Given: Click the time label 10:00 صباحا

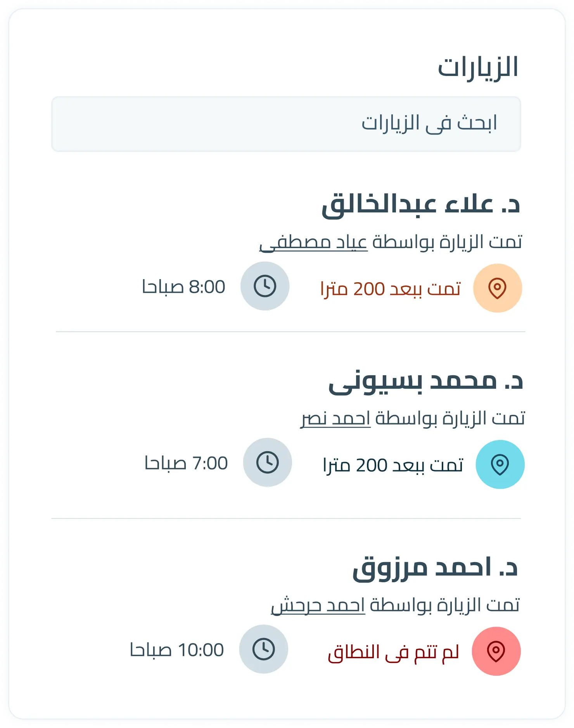Looking at the screenshot, I should [177, 650].
